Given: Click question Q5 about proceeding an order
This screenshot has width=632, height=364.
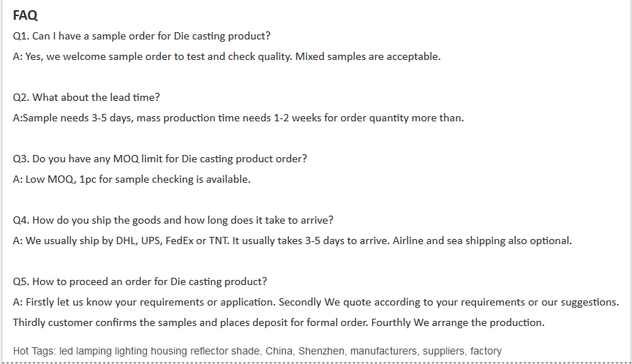Looking at the screenshot, I should tap(140, 282).
